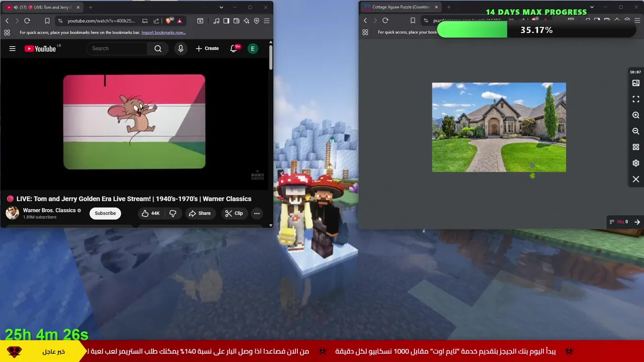This screenshot has height=362, width=644.
Task: Open tab search dropdown in puzzle window
Action: pos(592,7)
